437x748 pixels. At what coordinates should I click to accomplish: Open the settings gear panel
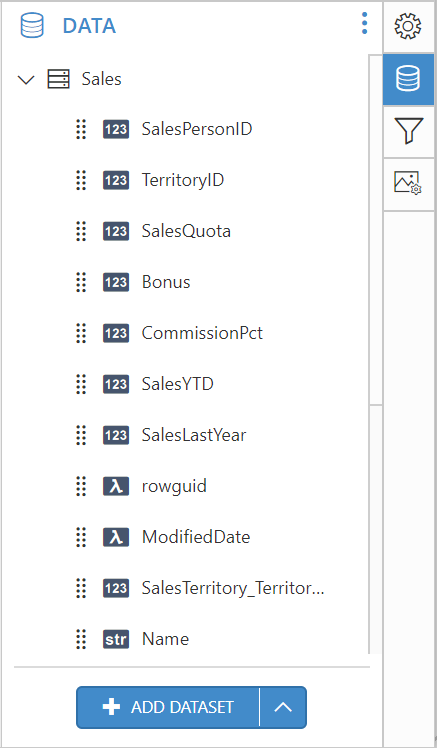point(408,26)
